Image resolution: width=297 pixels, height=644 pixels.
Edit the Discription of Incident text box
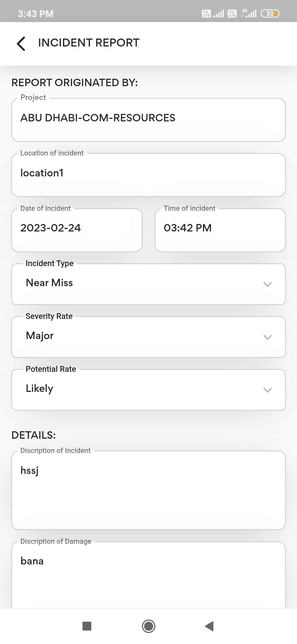(x=148, y=490)
